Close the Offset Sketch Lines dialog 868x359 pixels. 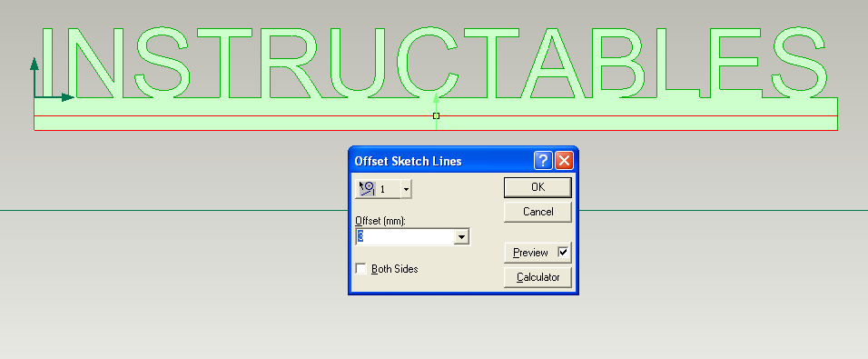(564, 161)
